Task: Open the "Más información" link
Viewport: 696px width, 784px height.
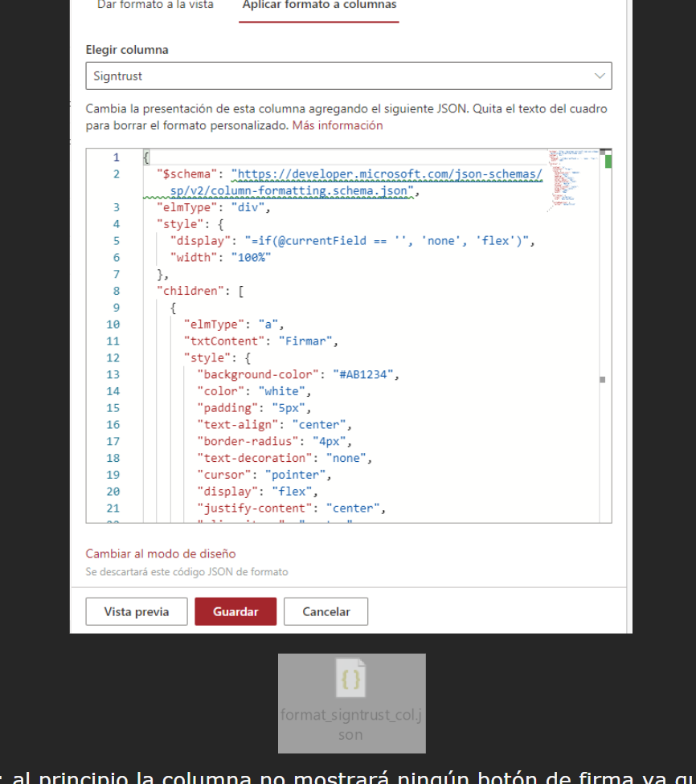Action: (338, 125)
